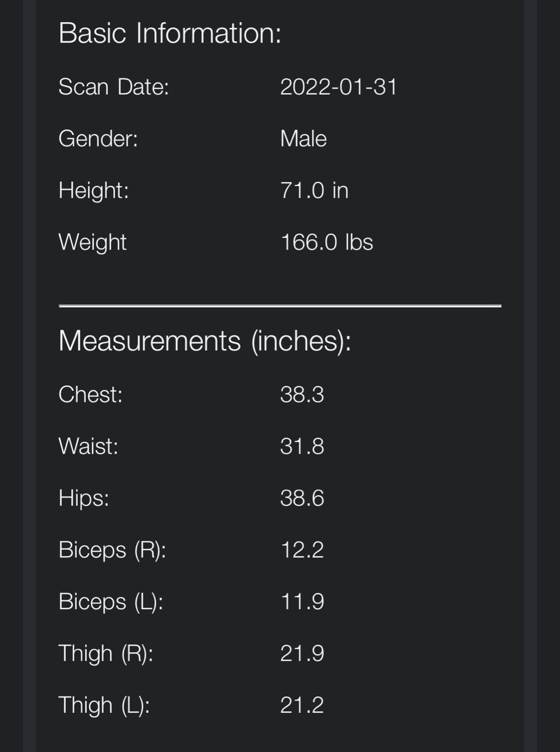560x752 pixels.
Task: Tap the Height value 71.0 in
Action: coord(314,190)
